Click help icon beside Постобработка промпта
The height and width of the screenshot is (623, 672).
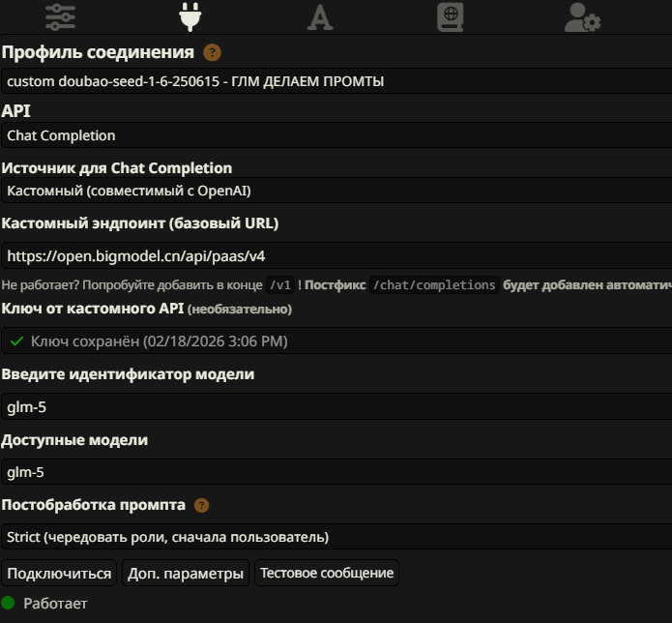[201, 505]
